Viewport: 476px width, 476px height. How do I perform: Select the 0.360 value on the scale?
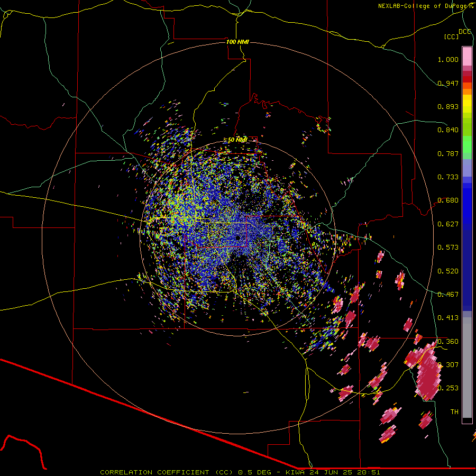click(x=448, y=342)
